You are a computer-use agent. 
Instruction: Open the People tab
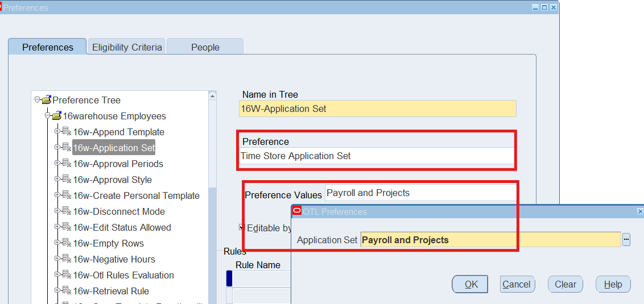(x=205, y=47)
